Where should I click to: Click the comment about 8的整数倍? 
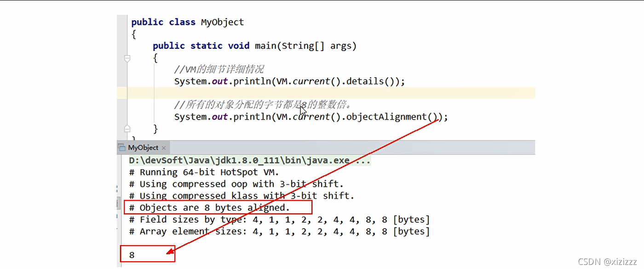click(263, 105)
